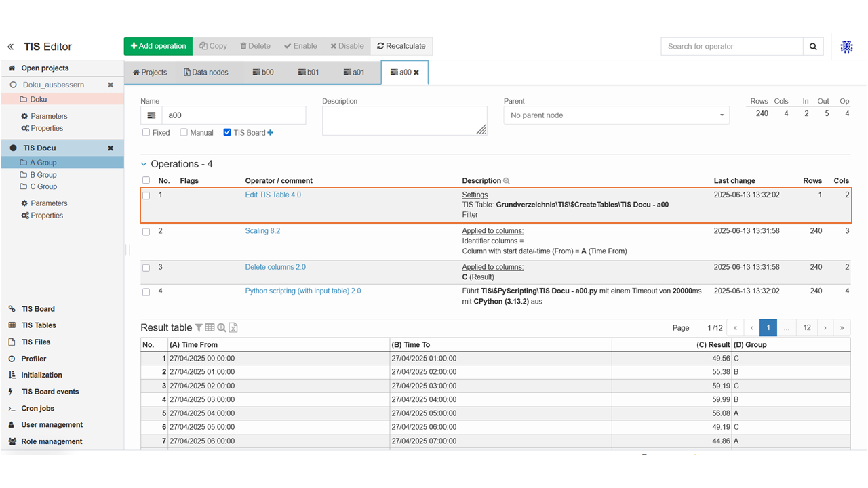The width and height of the screenshot is (868, 488).
Task: Switch to the a01 tab
Action: tap(354, 73)
